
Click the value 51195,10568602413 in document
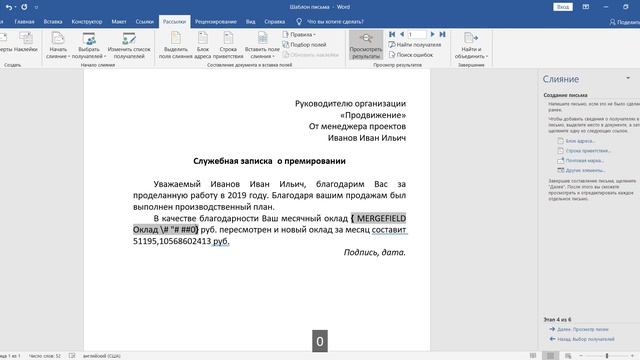point(172,241)
